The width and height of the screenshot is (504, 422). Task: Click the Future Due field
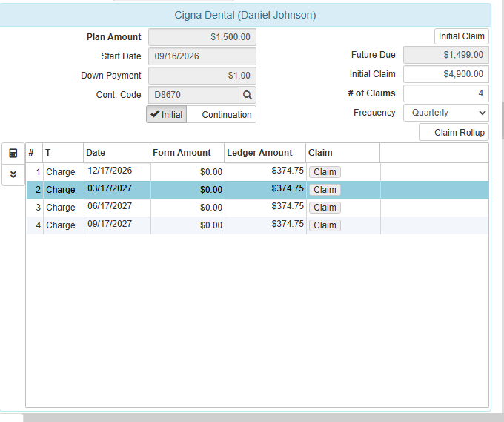point(446,55)
